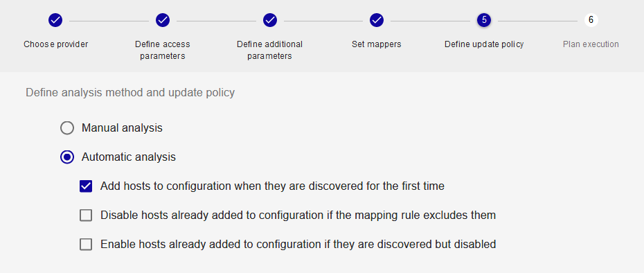The image size is (644, 273).
Task: Click the Manual analysis label text
Action: click(x=122, y=128)
